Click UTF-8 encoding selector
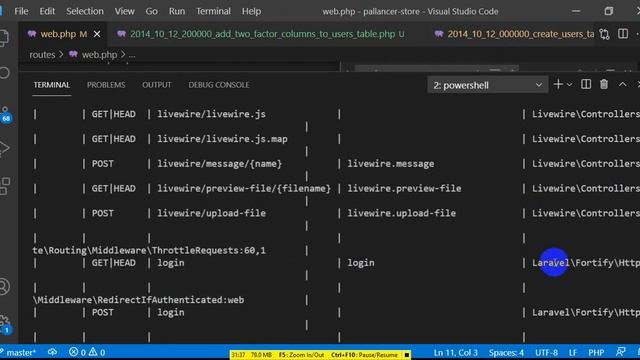640x360 pixels. click(546, 352)
